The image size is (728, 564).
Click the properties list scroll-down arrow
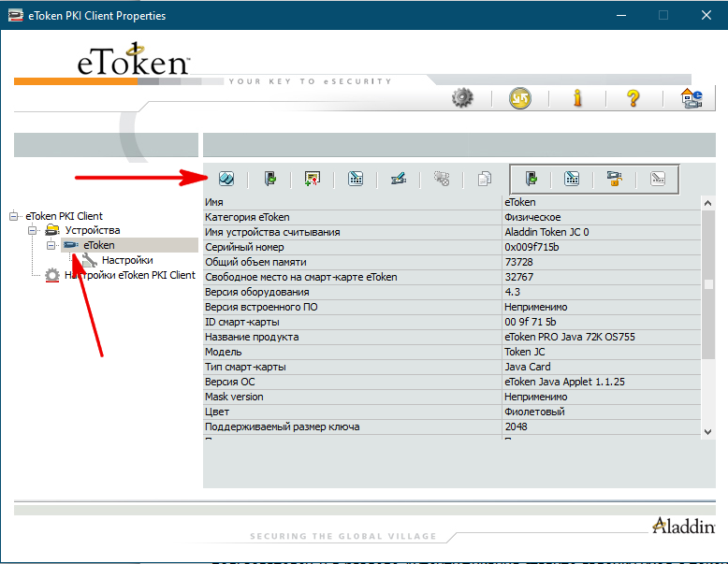click(x=707, y=432)
